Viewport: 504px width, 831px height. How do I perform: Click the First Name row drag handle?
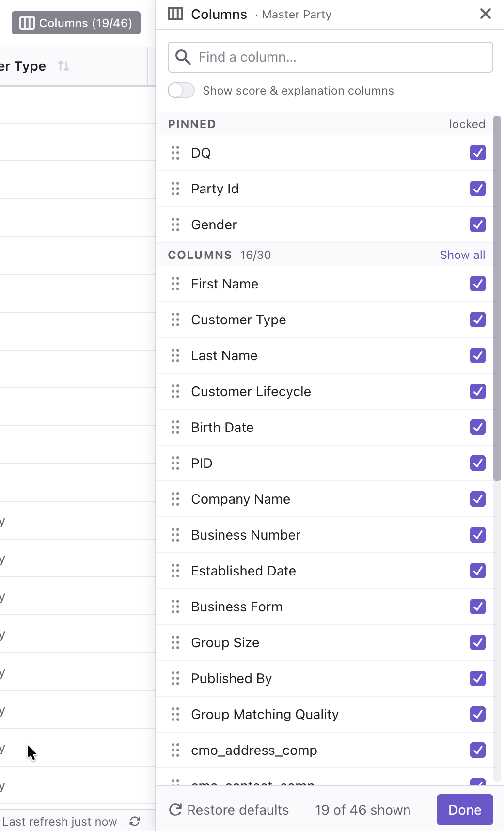175,284
